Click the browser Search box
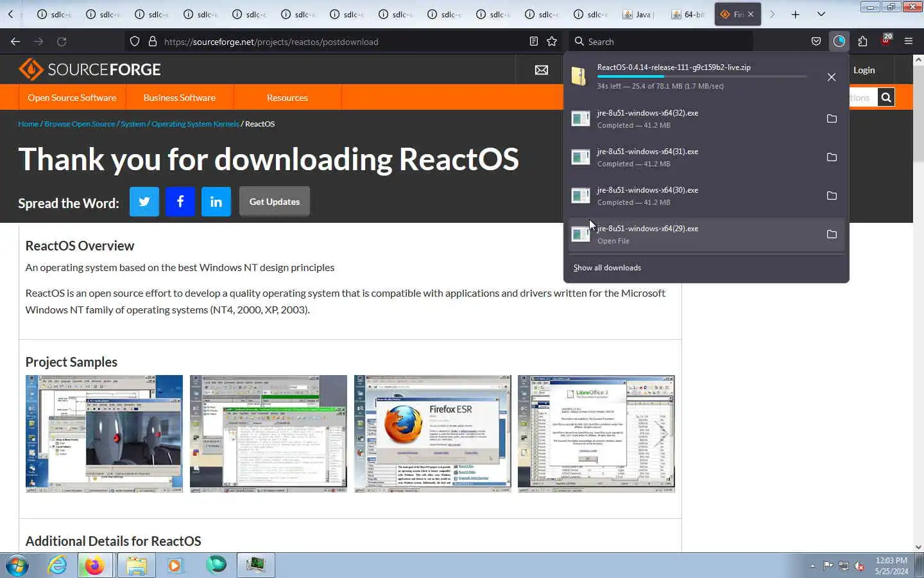 pyautogui.click(x=661, y=41)
